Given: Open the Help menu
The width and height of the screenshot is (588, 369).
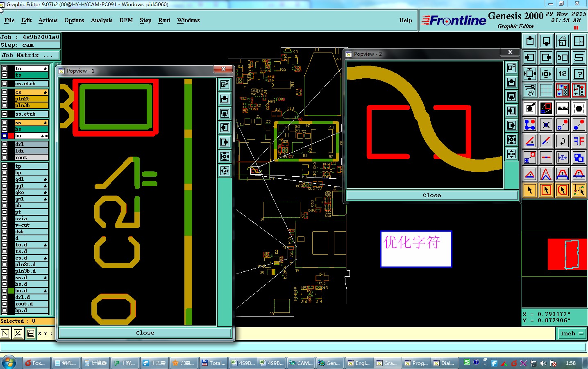Looking at the screenshot, I should (x=406, y=20).
